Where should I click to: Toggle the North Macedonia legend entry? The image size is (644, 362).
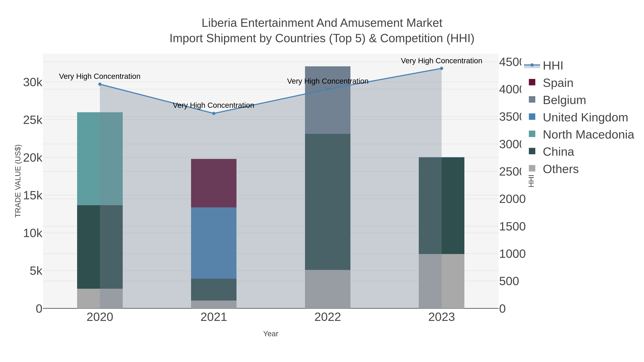click(x=582, y=134)
